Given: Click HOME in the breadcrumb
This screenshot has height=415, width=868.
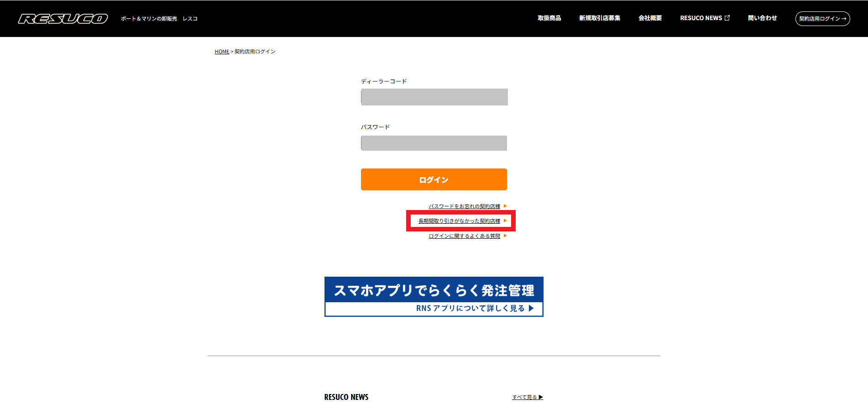Looking at the screenshot, I should click(222, 52).
